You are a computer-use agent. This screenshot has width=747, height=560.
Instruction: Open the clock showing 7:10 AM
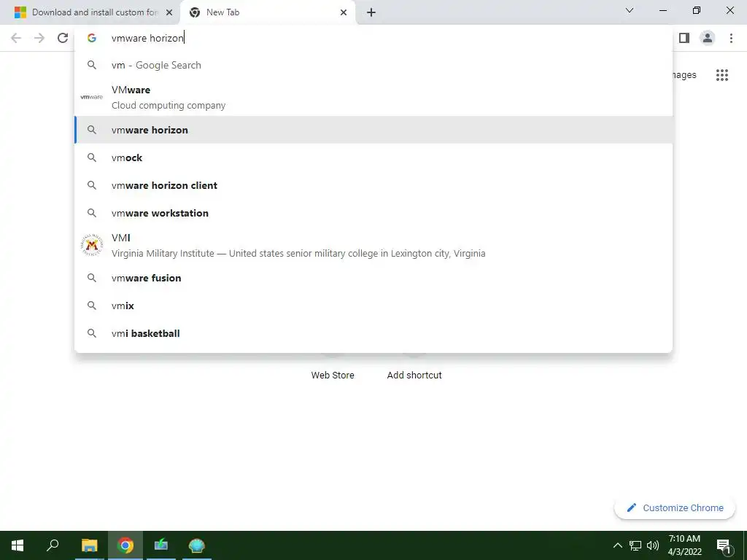(x=684, y=545)
